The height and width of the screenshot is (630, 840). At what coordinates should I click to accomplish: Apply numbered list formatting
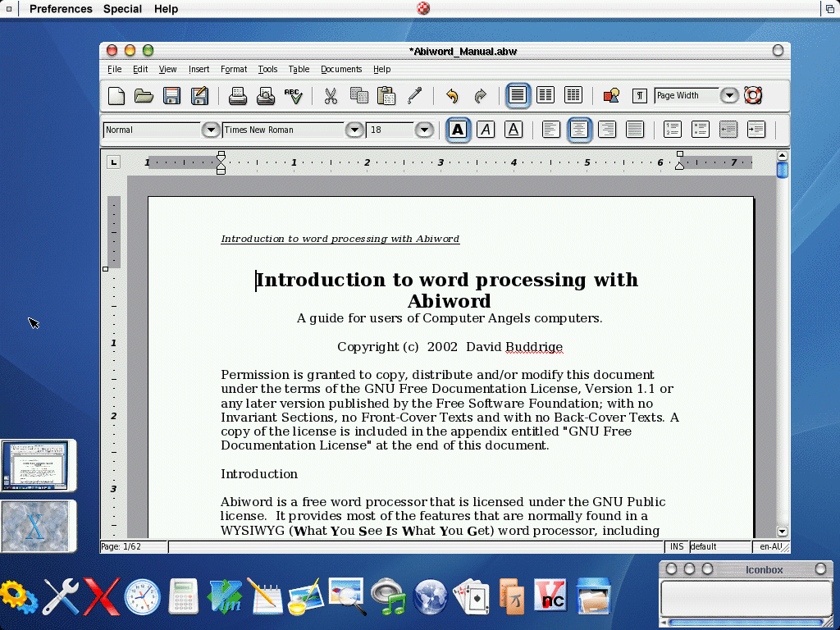pos(673,129)
